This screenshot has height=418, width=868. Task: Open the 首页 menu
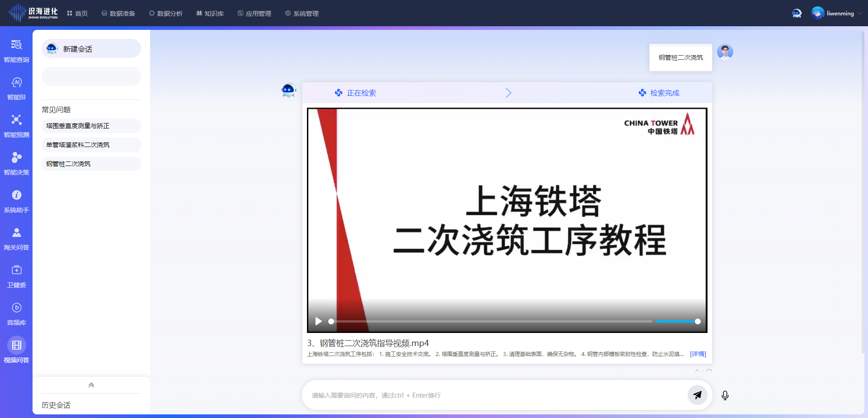pyautogui.click(x=77, y=14)
